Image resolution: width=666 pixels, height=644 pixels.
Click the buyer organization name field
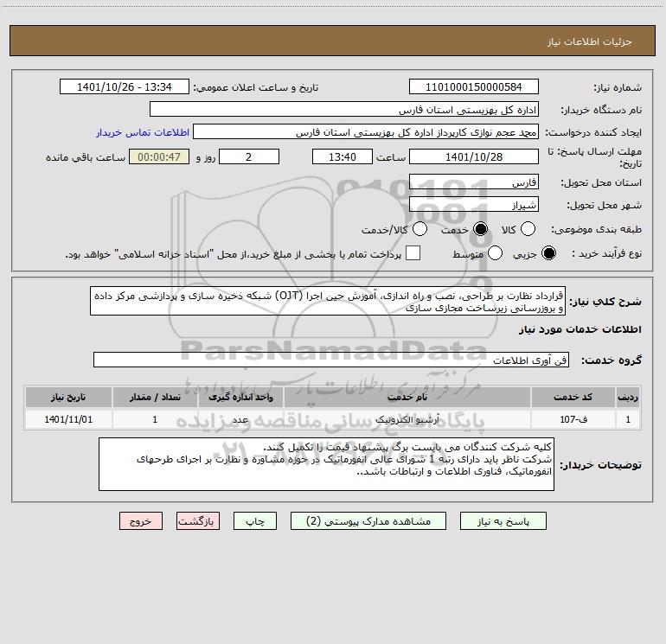click(344, 110)
